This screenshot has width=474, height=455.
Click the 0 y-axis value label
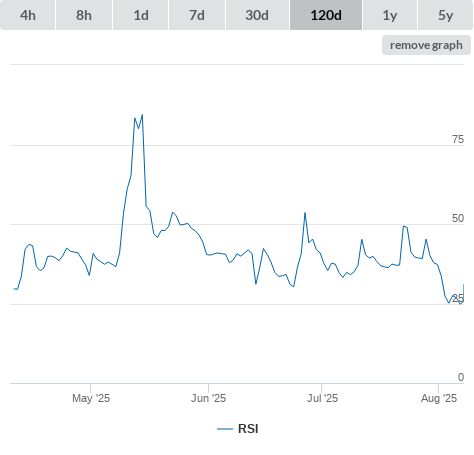click(461, 377)
